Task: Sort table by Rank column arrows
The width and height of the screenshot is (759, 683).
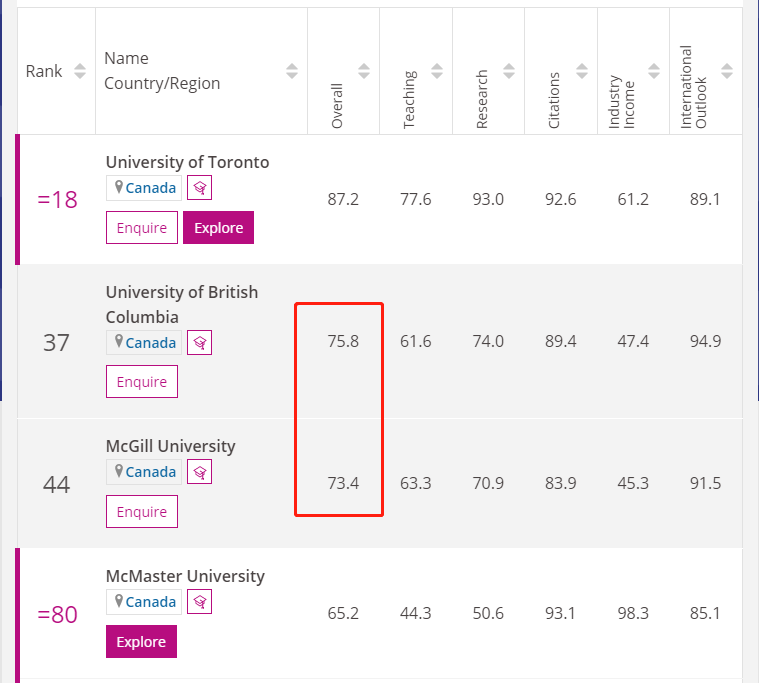Action: click(80, 71)
